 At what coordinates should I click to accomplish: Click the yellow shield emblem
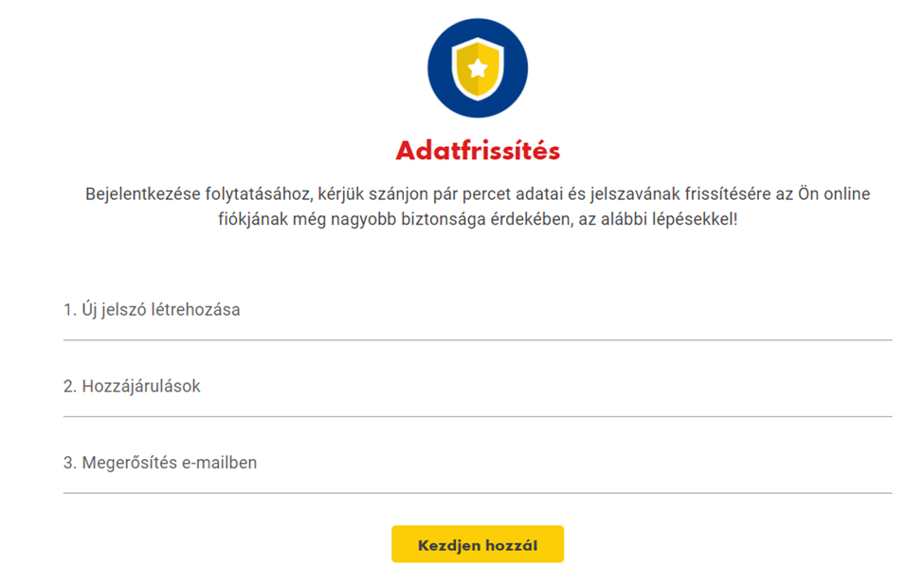(478, 68)
